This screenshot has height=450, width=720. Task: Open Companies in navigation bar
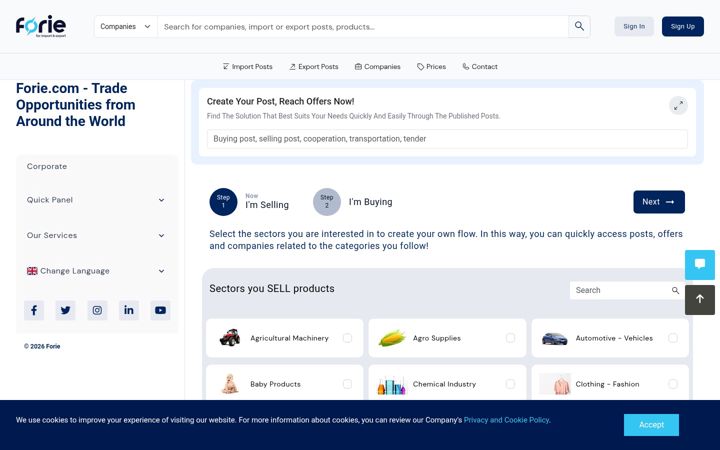coord(377,67)
